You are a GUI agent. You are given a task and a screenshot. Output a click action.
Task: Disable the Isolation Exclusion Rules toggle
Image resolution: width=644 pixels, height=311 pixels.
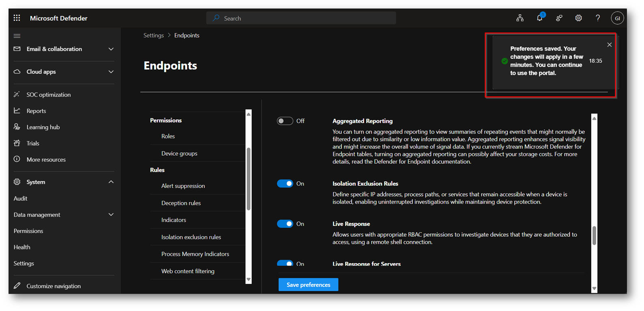(285, 184)
